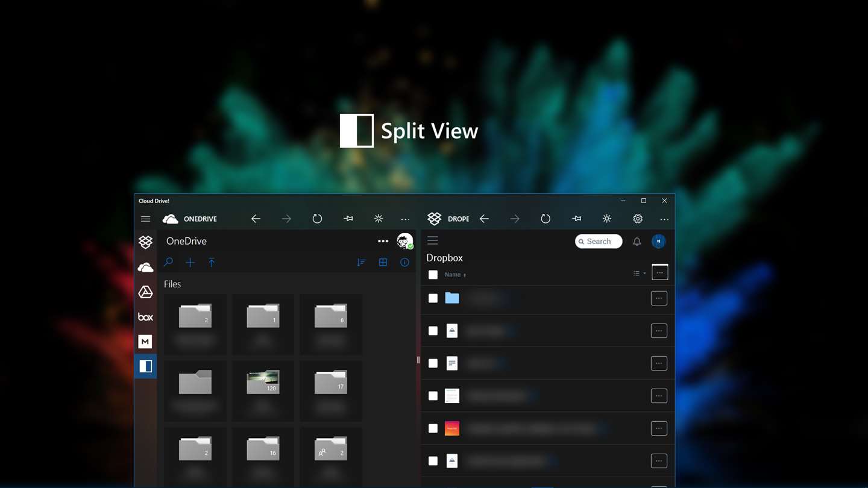Toggle brightness theme in the OneDrive pane

(x=379, y=219)
